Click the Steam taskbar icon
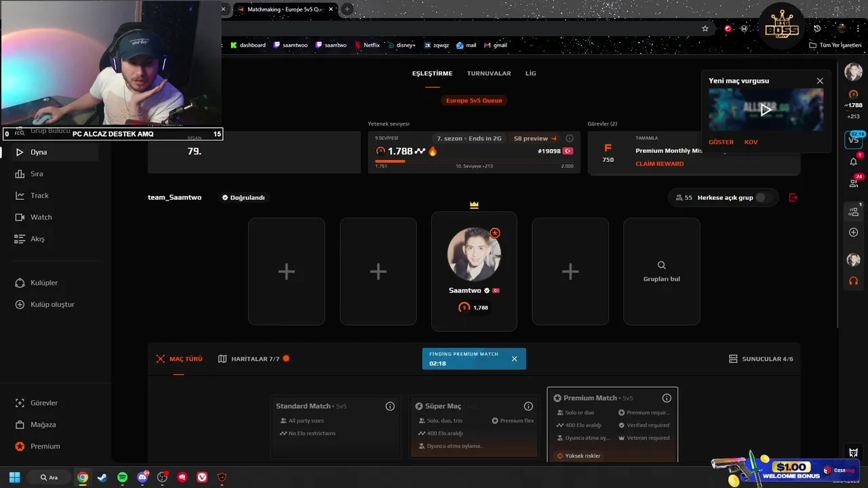 click(102, 477)
